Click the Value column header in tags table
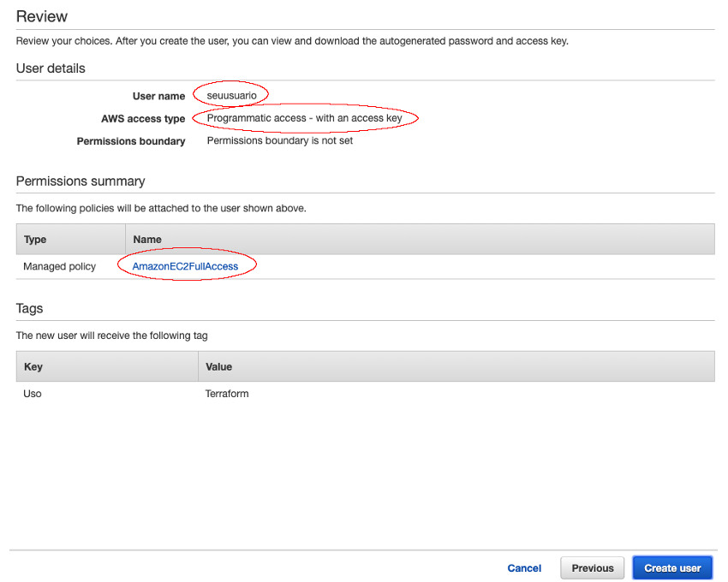Viewport: 728px width, 582px height. (x=218, y=366)
